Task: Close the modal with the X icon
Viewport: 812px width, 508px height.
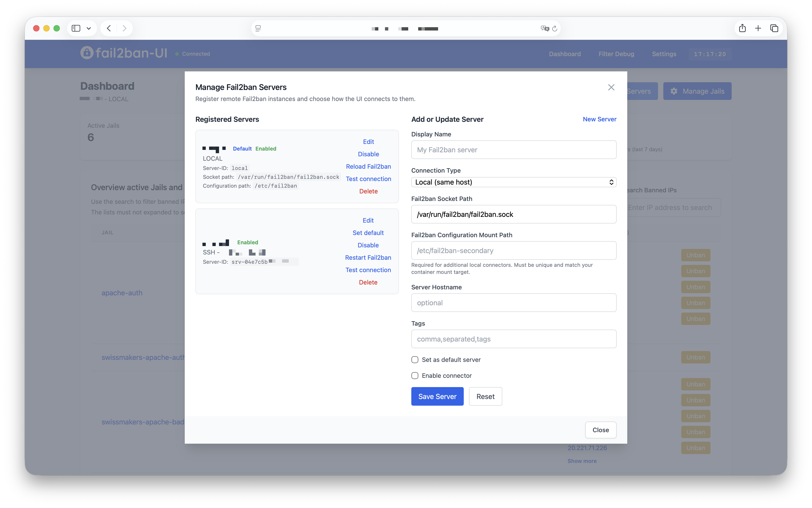Action: coord(611,87)
